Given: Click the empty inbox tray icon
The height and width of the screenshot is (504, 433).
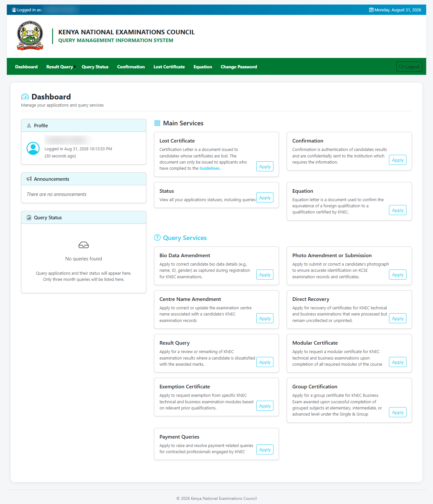Looking at the screenshot, I should click(83, 245).
